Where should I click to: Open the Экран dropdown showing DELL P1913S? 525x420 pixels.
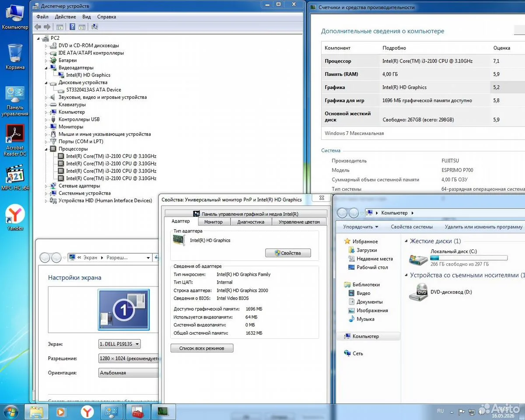tap(120, 344)
